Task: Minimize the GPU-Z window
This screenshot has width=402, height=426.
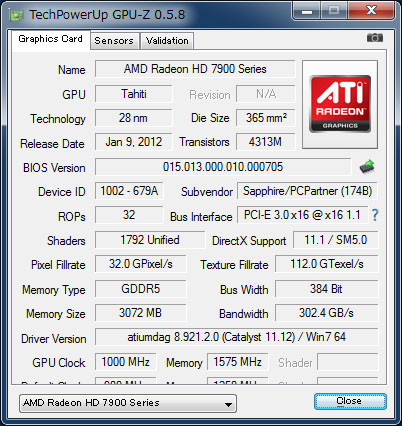Action: (307, 11)
